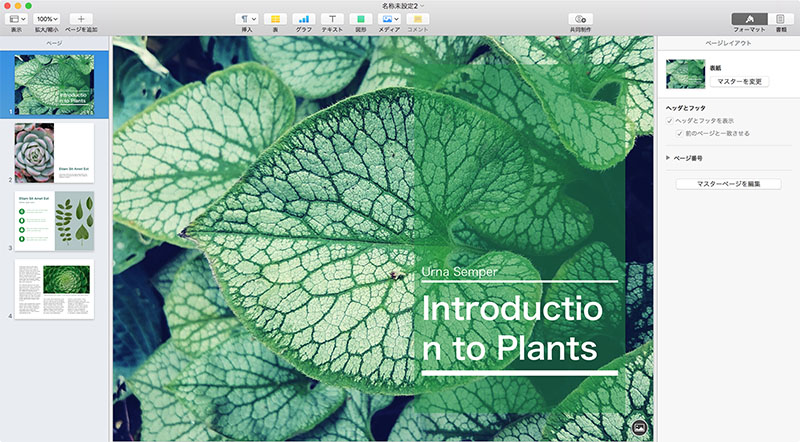This screenshot has height=442, width=800.
Task: Open the document title 名称未設定2 dropdown
Action: (403, 6)
